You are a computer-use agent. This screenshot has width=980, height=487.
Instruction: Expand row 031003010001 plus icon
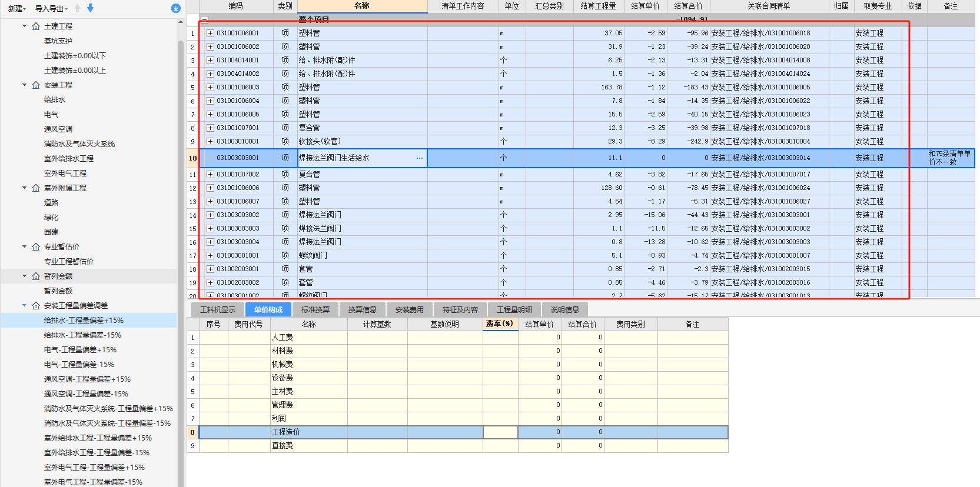(x=210, y=141)
